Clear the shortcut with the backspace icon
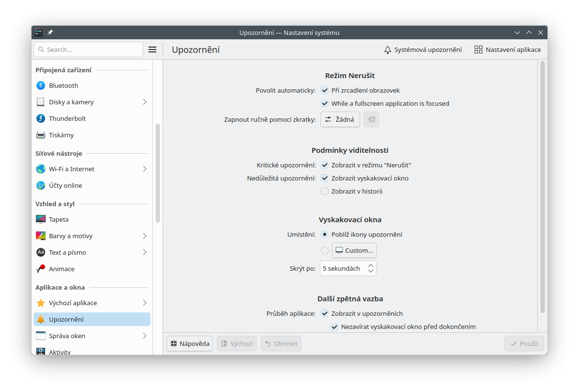This screenshot has height=392, width=579. pos(371,119)
